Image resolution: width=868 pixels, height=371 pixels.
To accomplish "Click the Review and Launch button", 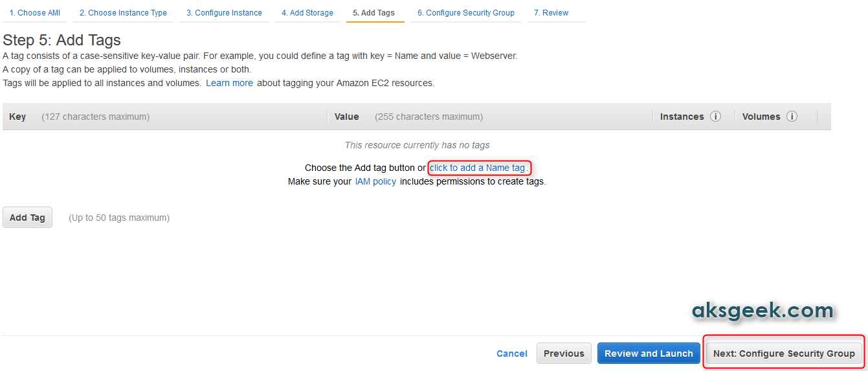I will pyautogui.click(x=649, y=354).
